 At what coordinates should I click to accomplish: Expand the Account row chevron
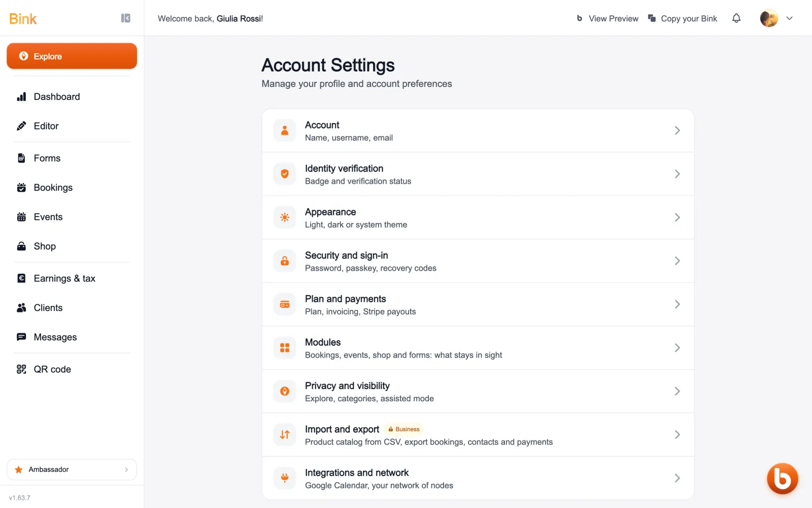[x=677, y=131]
